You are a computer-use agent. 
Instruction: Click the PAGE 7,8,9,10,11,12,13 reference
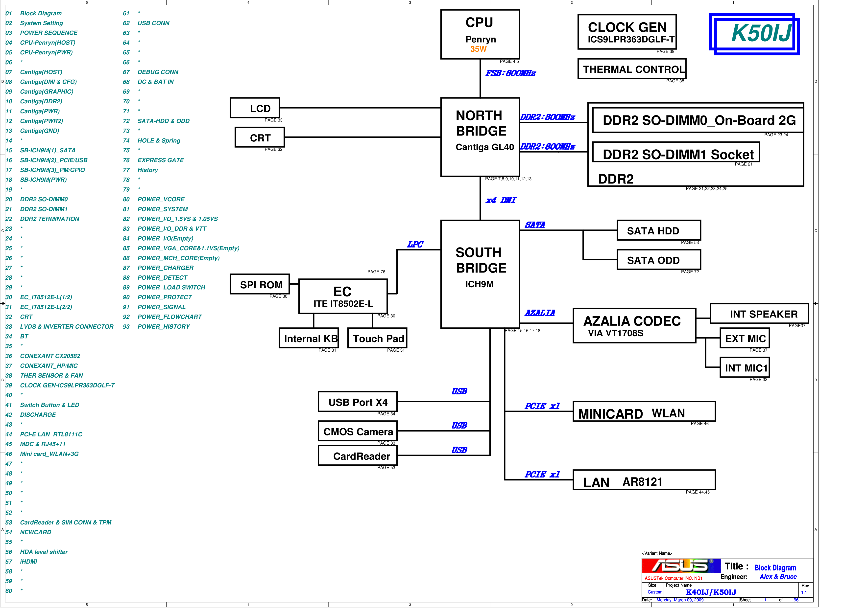pos(508,179)
